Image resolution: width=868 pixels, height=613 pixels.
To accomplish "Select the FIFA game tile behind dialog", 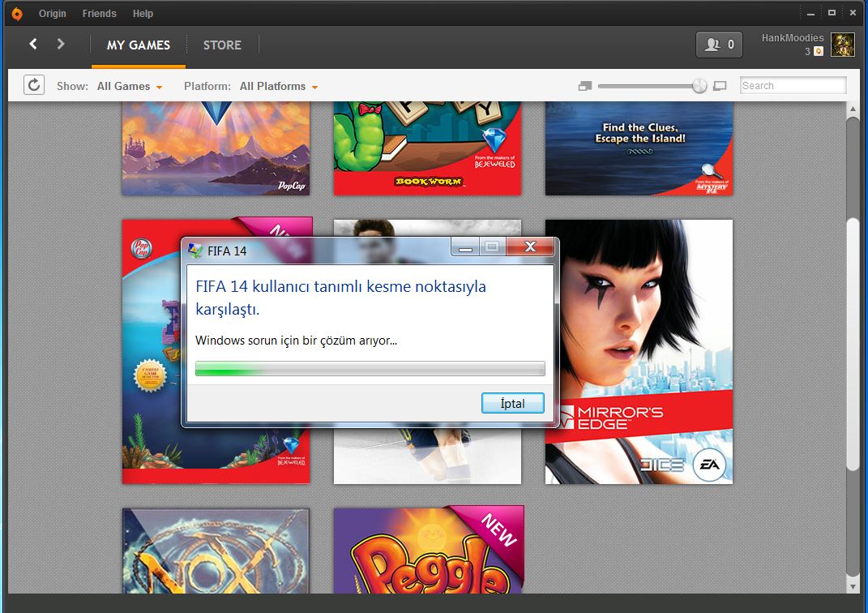I will 427,457.
